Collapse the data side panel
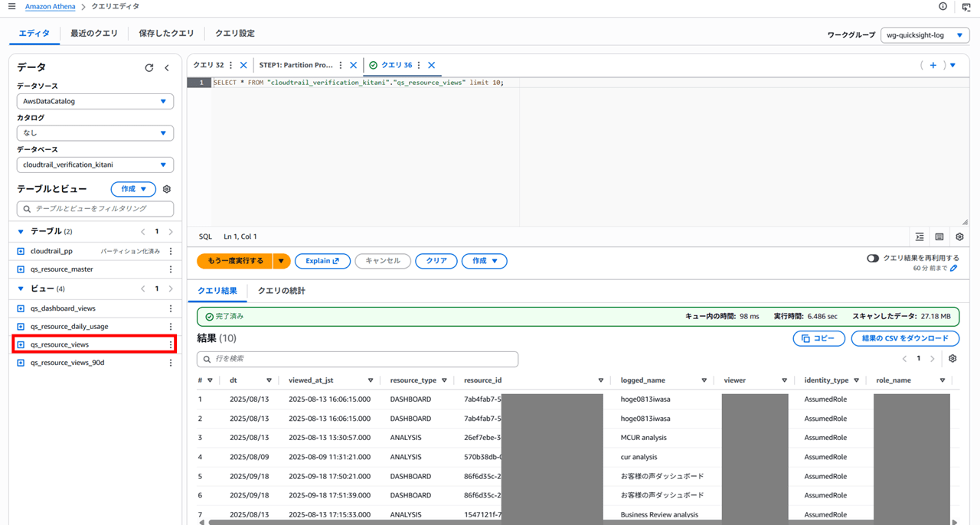980x525 pixels. [x=167, y=68]
